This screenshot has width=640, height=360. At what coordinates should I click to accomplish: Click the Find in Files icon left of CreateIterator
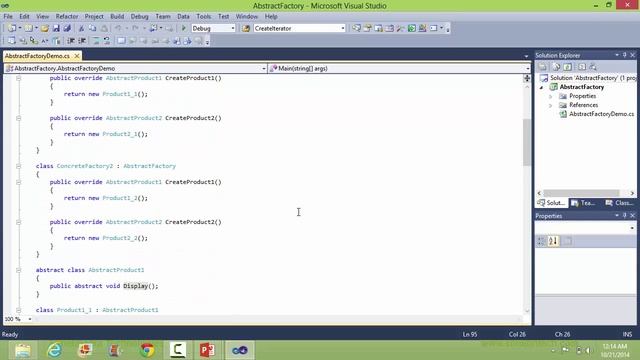(246, 28)
